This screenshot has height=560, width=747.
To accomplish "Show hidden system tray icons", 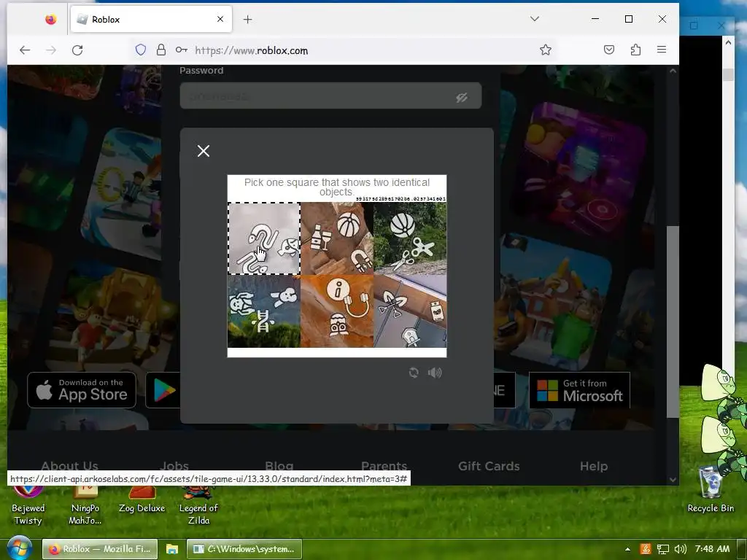I will coord(627,549).
